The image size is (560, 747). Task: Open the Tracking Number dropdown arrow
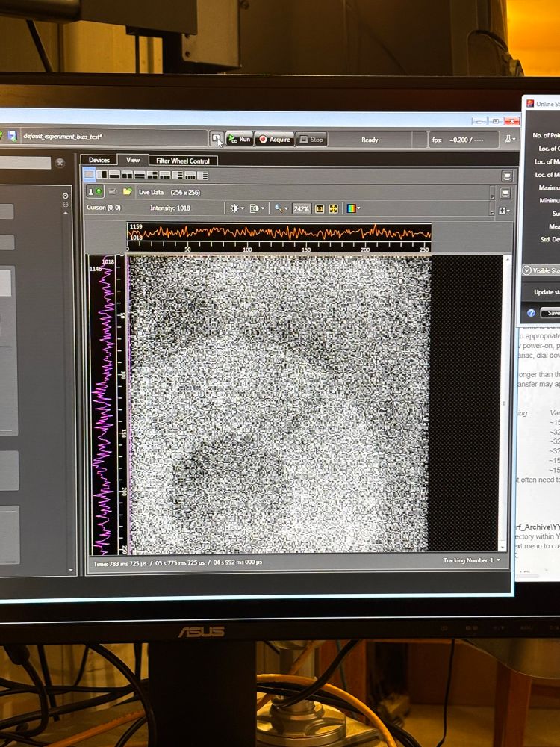click(x=499, y=560)
